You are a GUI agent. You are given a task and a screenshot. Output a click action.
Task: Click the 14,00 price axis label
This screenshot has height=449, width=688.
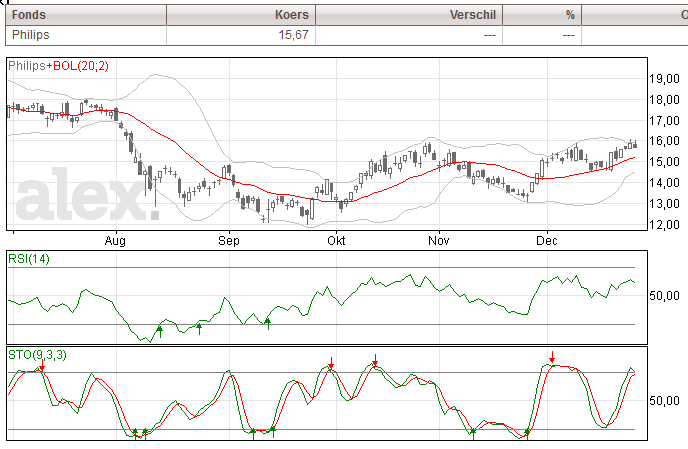point(664,183)
